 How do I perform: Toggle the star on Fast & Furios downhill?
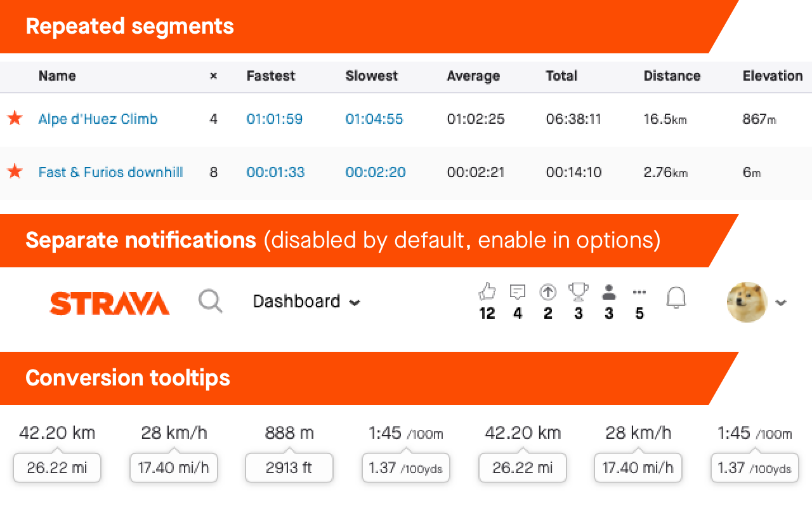coord(15,171)
